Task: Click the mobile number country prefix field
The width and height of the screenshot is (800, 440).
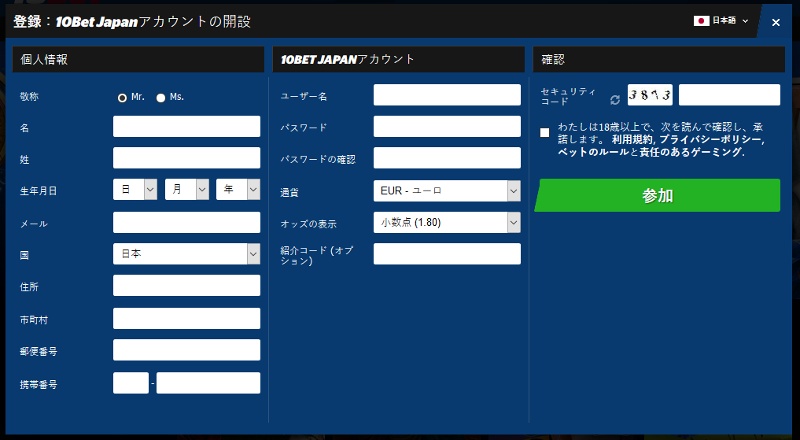Action: click(131, 383)
